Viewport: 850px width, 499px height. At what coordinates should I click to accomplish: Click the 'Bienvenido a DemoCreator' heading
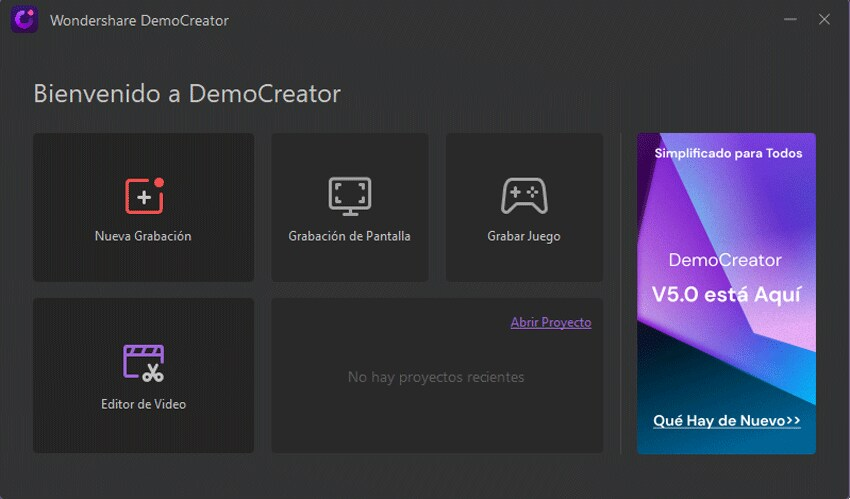pos(187,94)
